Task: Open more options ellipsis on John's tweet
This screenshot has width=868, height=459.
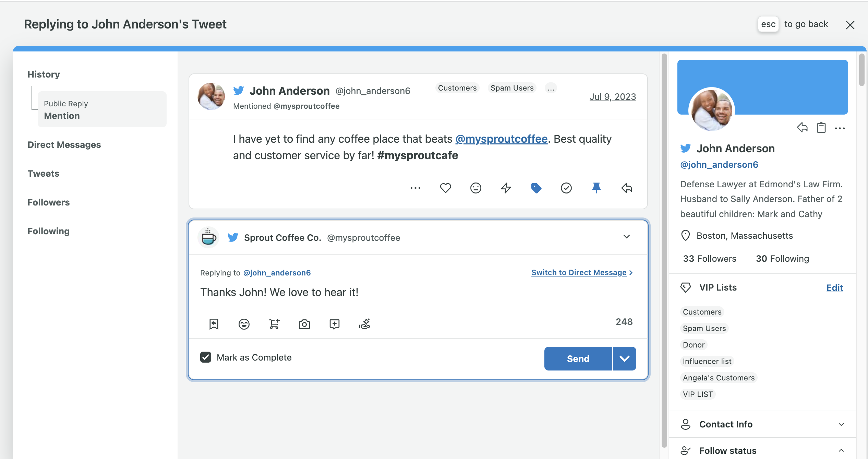Action: (x=415, y=188)
